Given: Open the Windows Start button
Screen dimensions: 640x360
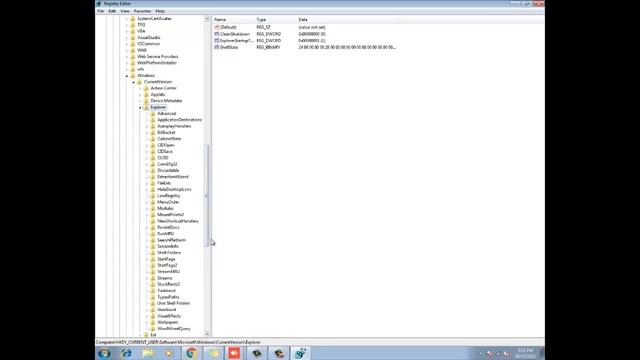Looking at the screenshot, I should [104, 353].
